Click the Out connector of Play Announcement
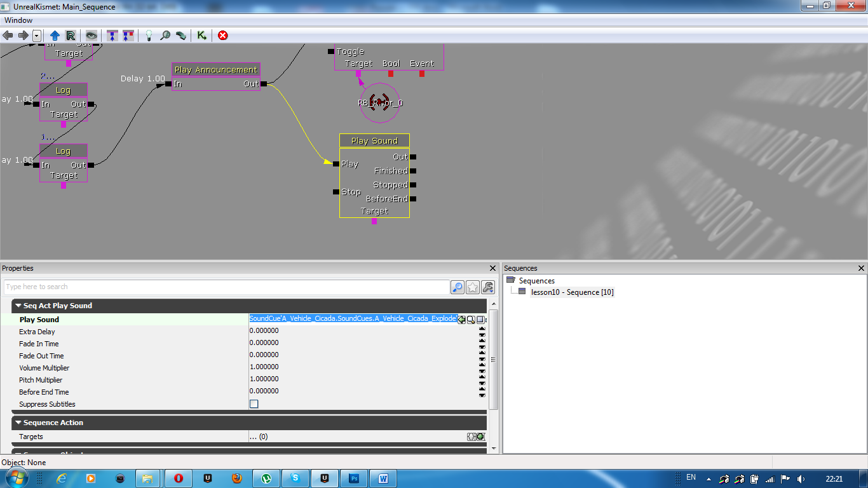Image resolution: width=868 pixels, height=488 pixels. pyautogui.click(x=264, y=84)
